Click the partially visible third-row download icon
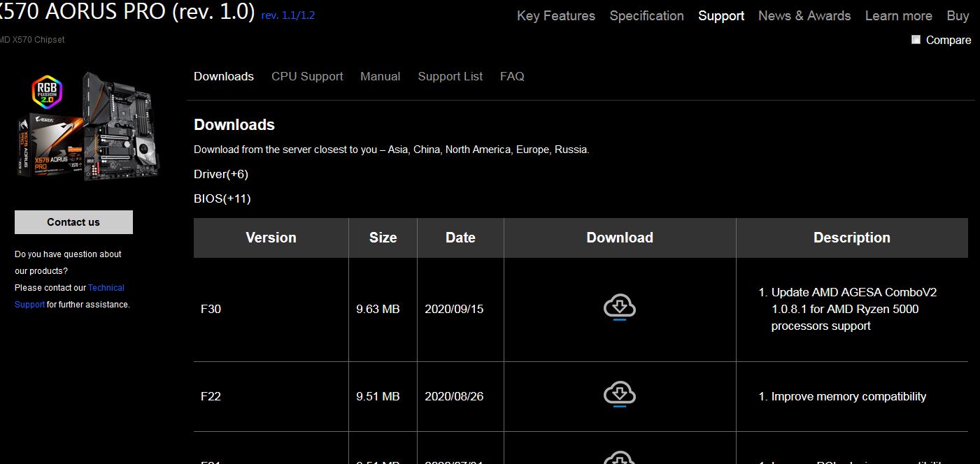The width and height of the screenshot is (980, 464). point(619,458)
